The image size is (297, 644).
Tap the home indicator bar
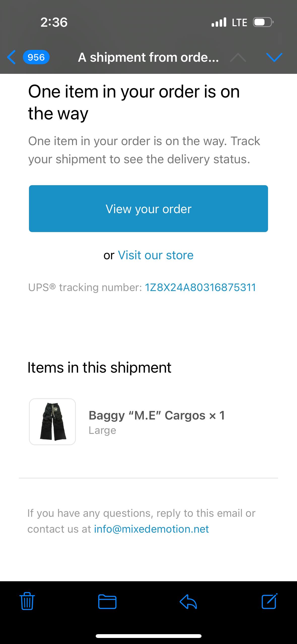coord(149,636)
